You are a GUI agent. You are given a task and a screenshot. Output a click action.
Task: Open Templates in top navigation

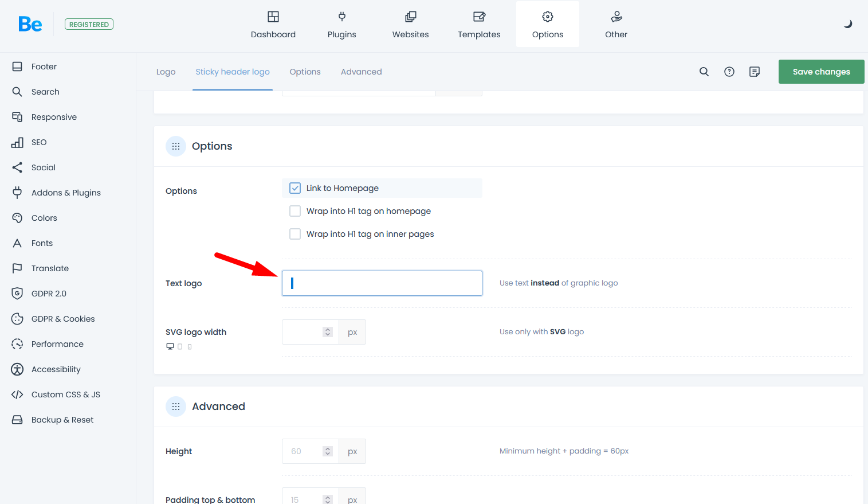coord(479,24)
